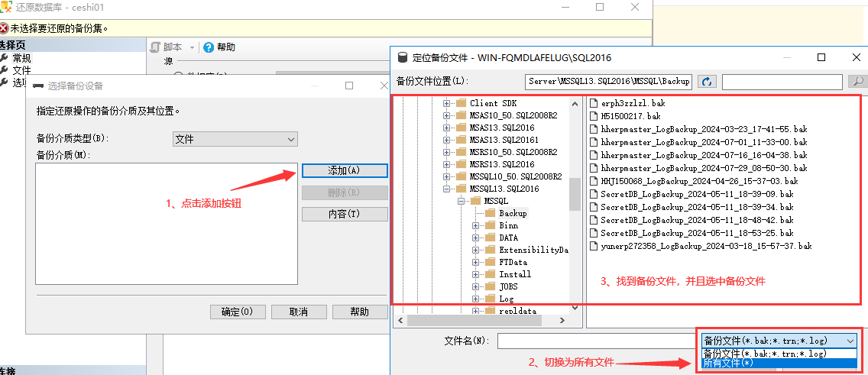Click the refresh button beside backup path
The image size is (868, 375).
click(x=707, y=82)
